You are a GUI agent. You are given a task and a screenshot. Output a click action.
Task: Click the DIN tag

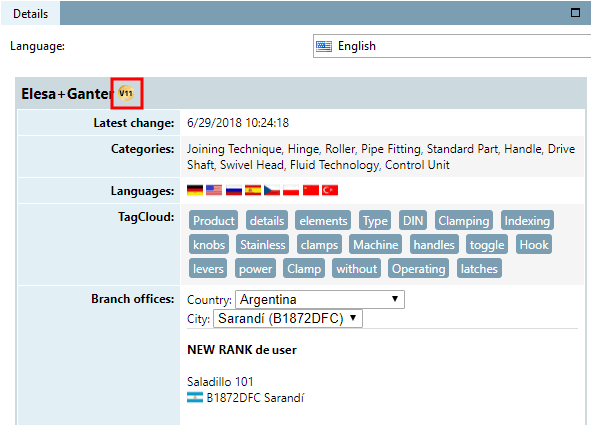click(x=413, y=220)
